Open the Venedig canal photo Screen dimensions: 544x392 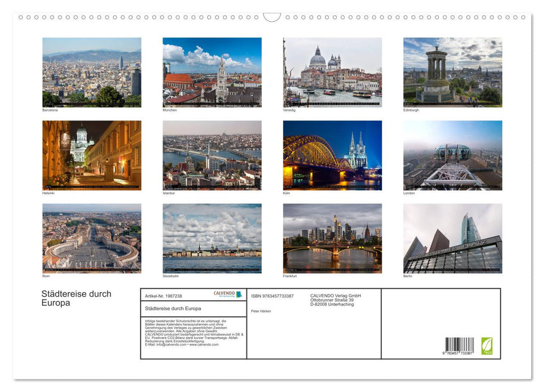332,71
